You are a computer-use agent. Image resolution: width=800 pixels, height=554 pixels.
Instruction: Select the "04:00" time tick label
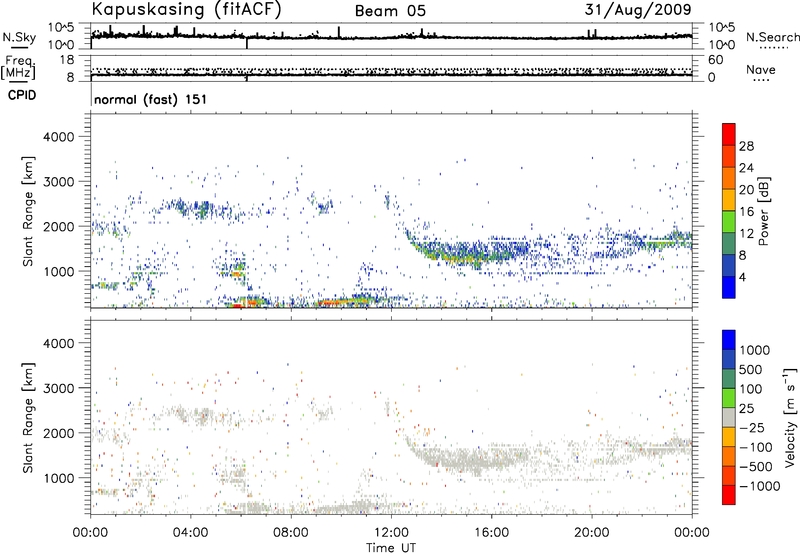pos(190,533)
